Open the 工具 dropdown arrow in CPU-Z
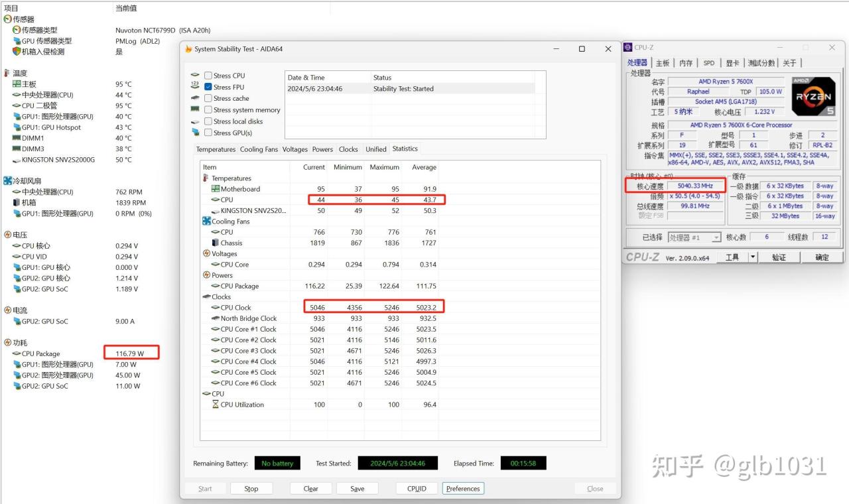 (753, 257)
